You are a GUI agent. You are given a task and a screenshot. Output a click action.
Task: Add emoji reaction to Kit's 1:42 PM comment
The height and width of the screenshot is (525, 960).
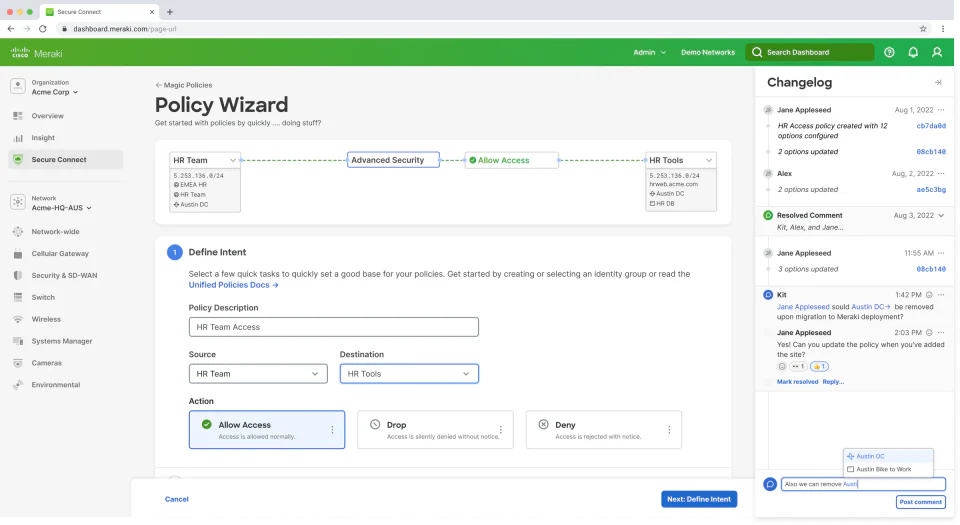(929, 295)
